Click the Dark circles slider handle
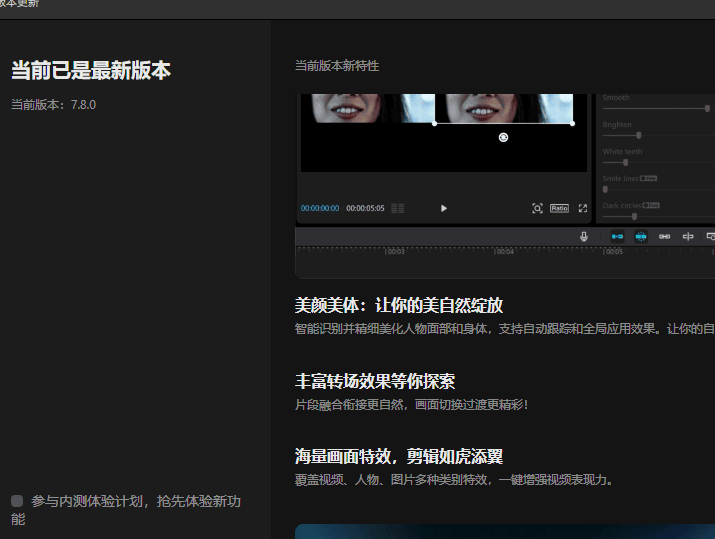The height and width of the screenshot is (539, 715). pos(634,216)
